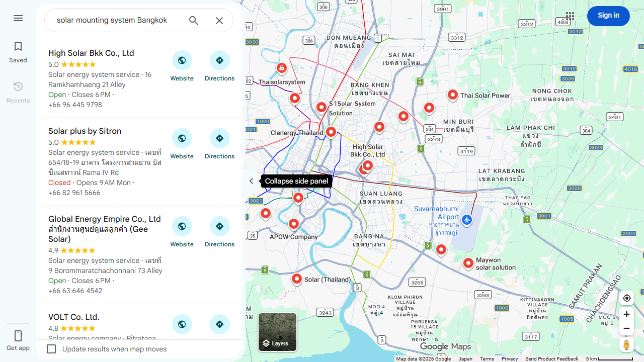This screenshot has width=644, height=362.
Task: Click Thai Solar Power map pin
Action: tap(453, 95)
